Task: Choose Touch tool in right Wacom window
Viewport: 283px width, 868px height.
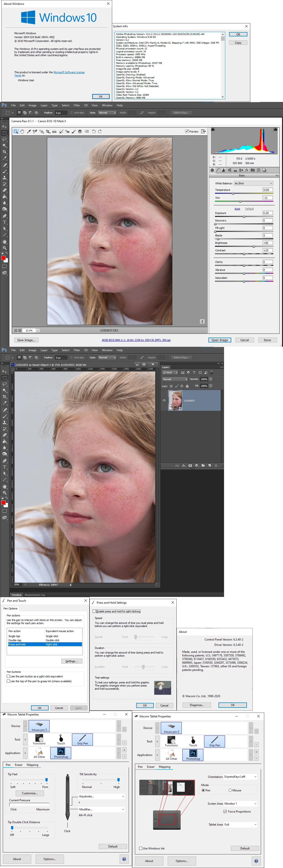Action: coord(193,741)
